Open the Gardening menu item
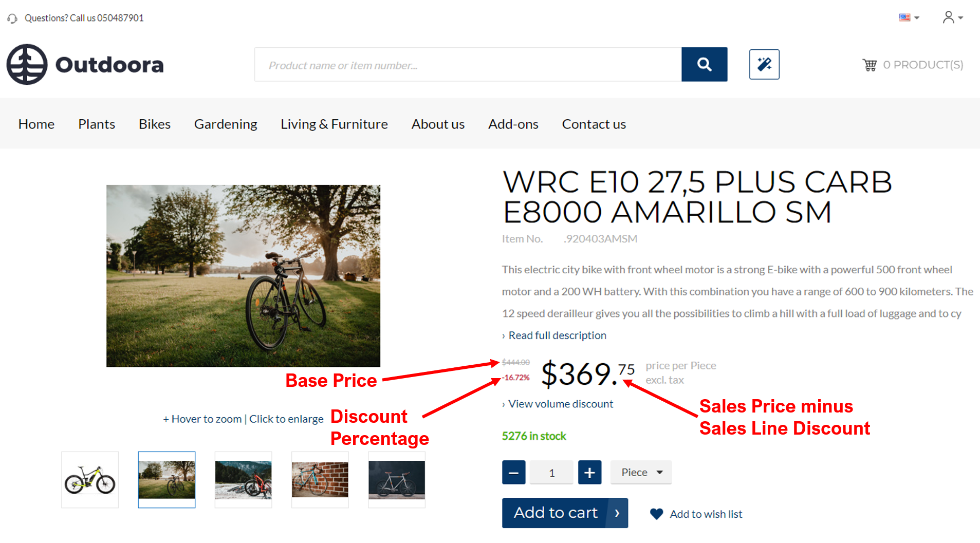 click(226, 124)
